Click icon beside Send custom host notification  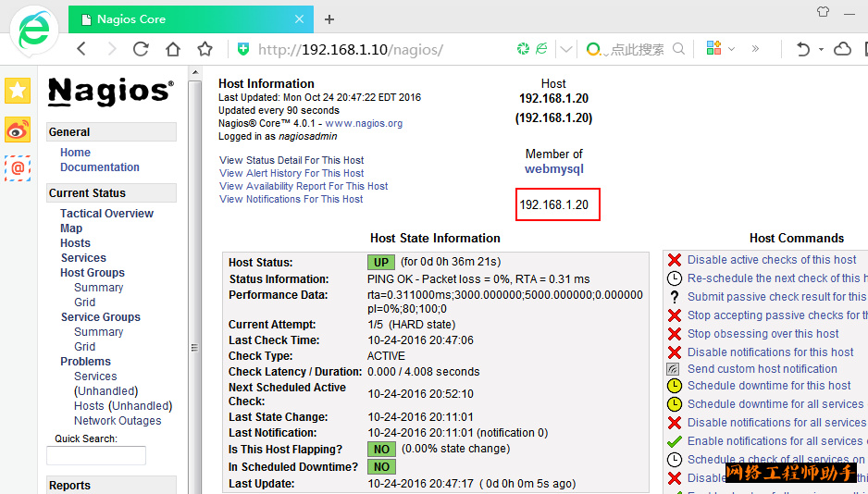[673, 369]
